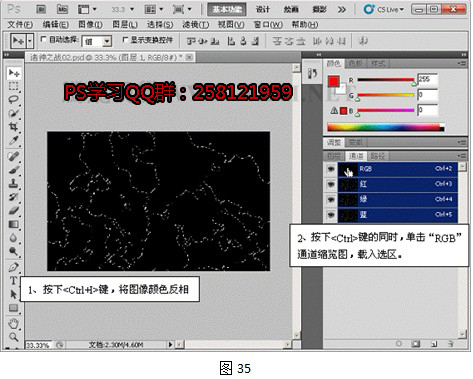Toggle visibility eye of 红 channel

pyautogui.click(x=331, y=184)
